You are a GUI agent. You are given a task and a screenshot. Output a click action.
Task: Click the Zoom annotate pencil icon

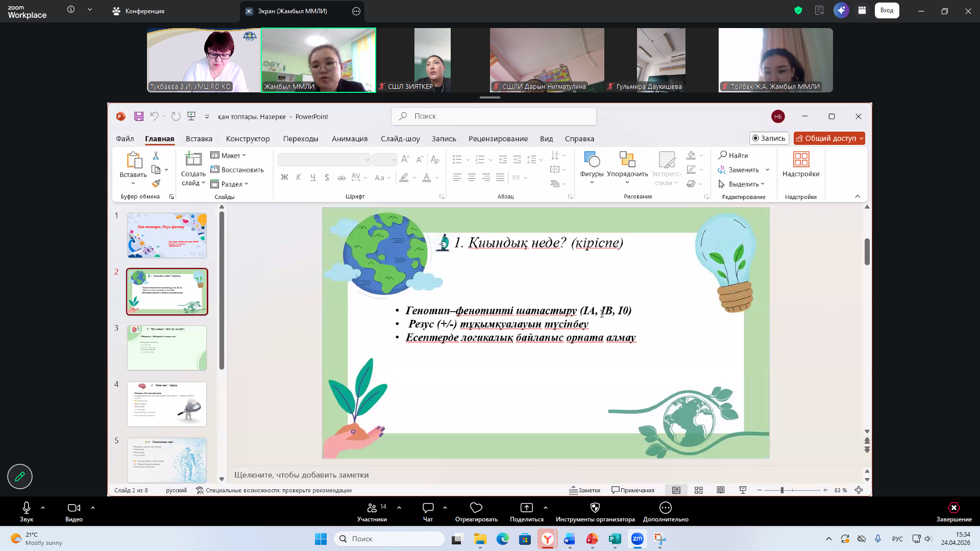pyautogui.click(x=20, y=477)
